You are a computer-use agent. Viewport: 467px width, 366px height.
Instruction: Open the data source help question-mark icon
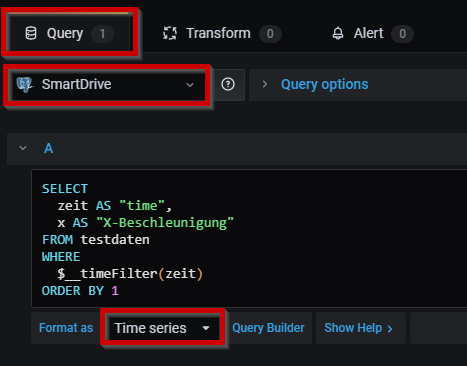[228, 84]
